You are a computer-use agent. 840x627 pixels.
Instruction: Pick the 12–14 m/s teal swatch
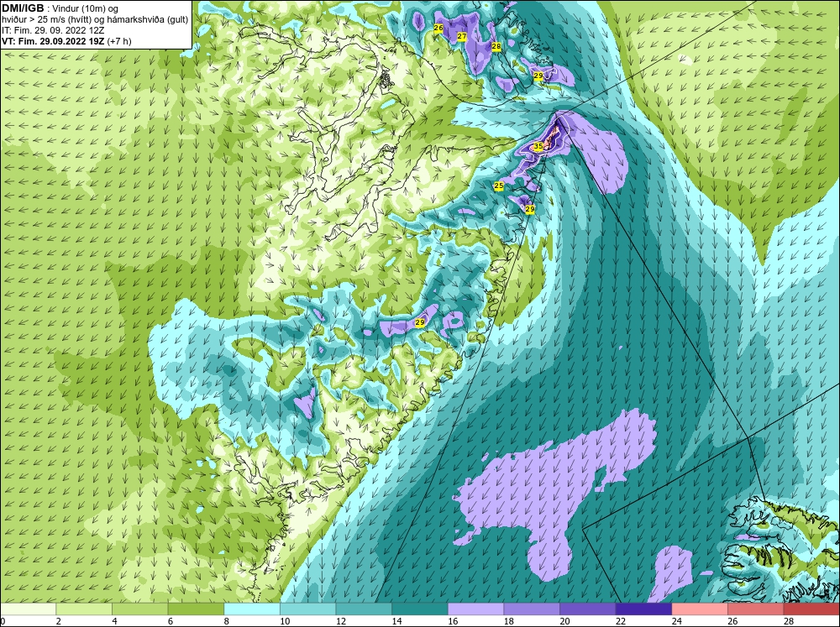click(364, 609)
